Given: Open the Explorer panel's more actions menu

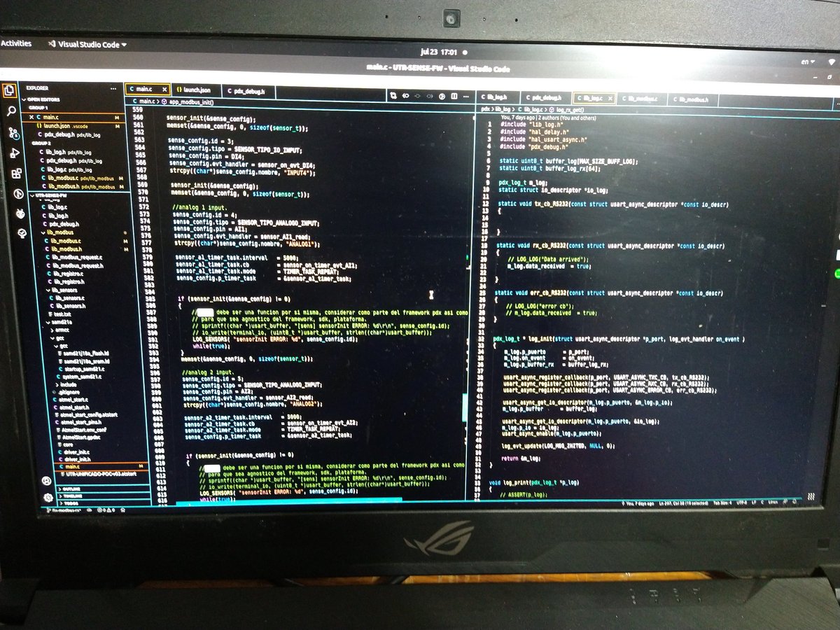Looking at the screenshot, I should [113, 89].
